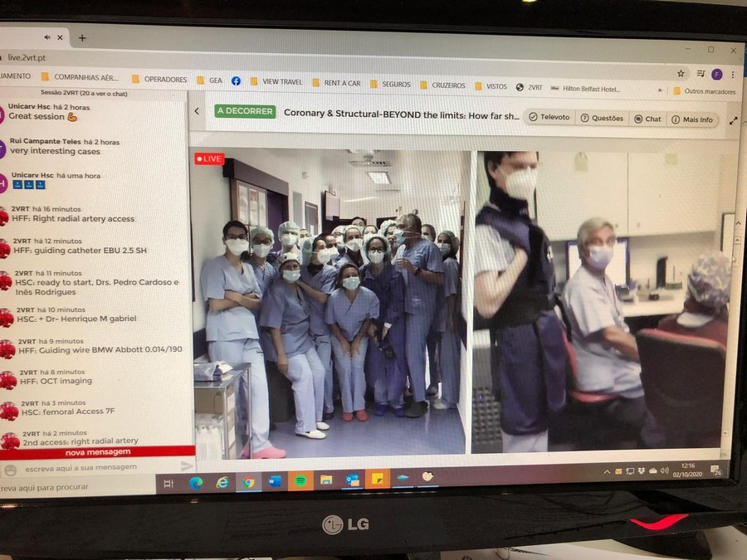Select the 'Great session' chat message
Image resolution: width=747 pixels, height=560 pixels.
pos(43,116)
